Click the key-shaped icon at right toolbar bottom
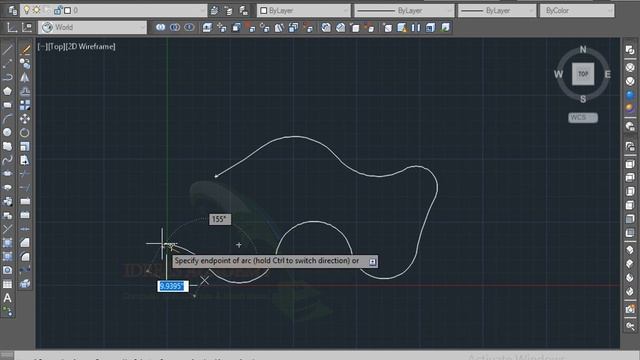Screen dimensions: 640x360 [x=630, y=326]
